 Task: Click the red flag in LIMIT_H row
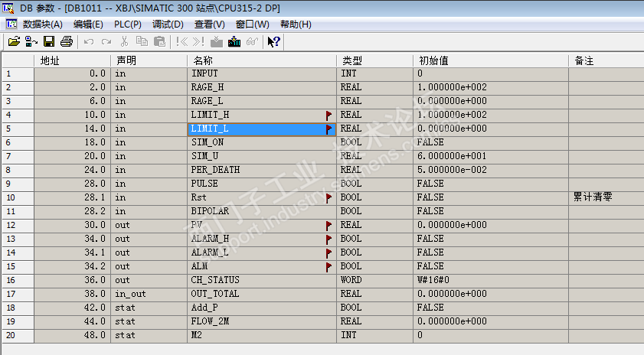pos(329,116)
